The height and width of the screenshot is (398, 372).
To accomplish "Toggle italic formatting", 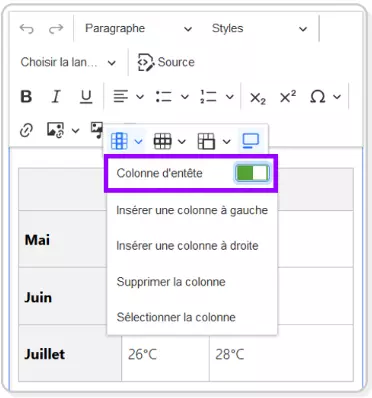I will click(x=56, y=97).
